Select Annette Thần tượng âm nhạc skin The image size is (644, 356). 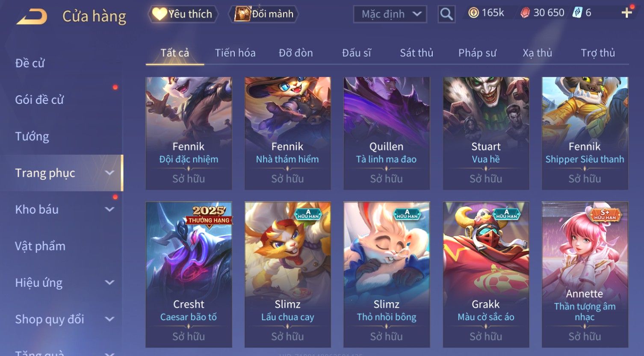click(585, 274)
